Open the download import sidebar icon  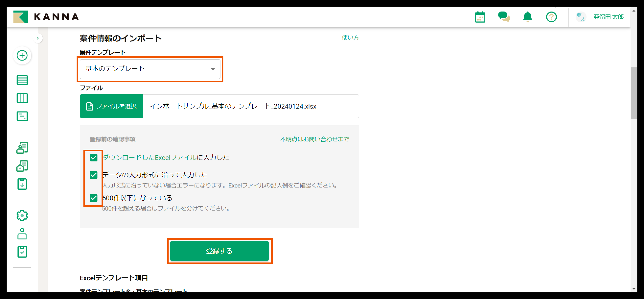22,184
